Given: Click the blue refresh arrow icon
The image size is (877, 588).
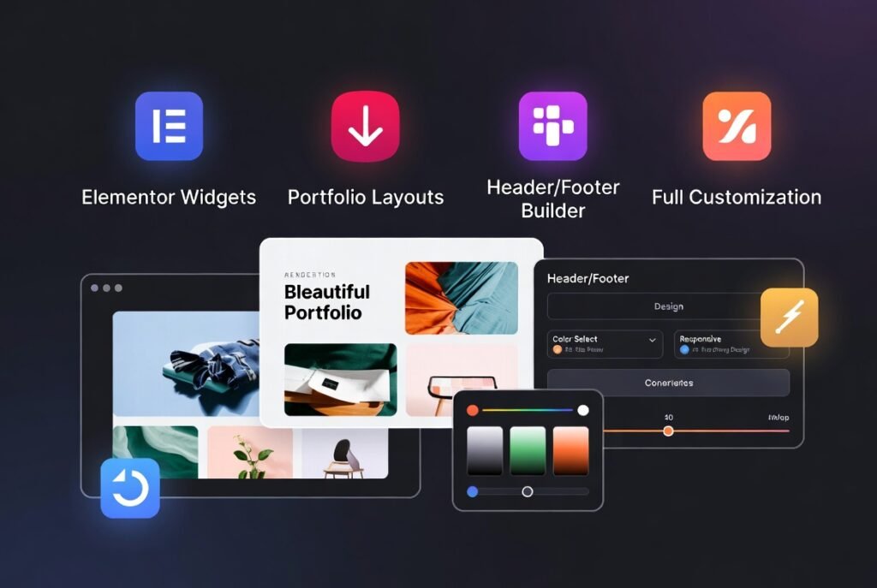Looking at the screenshot, I should click(x=130, y=488).
